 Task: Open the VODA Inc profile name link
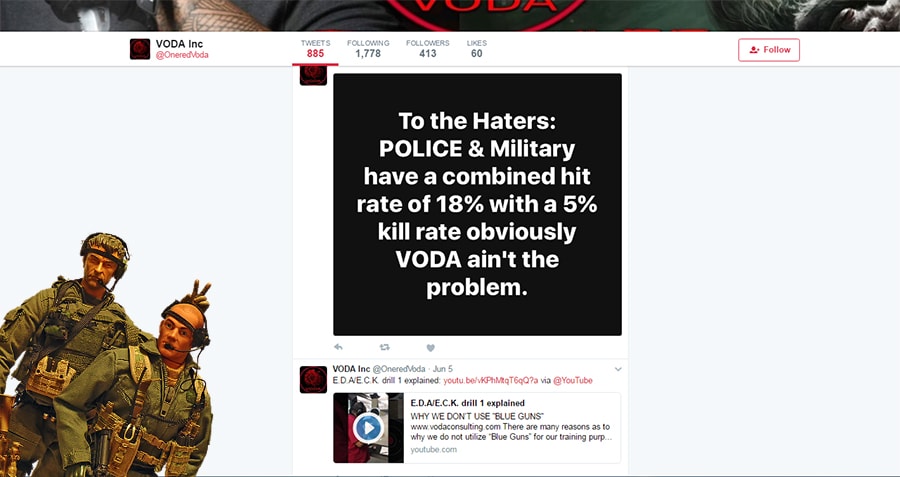pos(179,44)
